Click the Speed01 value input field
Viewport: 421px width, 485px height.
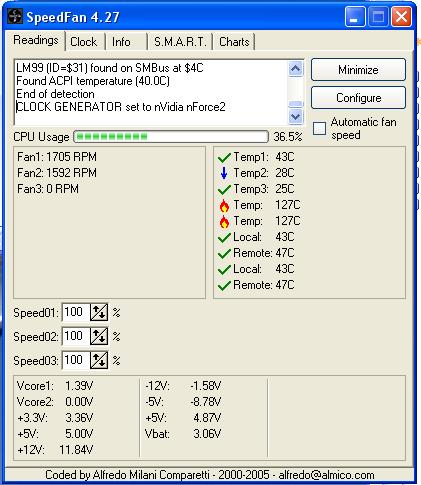pyautogui.click(x=76, y=312)
